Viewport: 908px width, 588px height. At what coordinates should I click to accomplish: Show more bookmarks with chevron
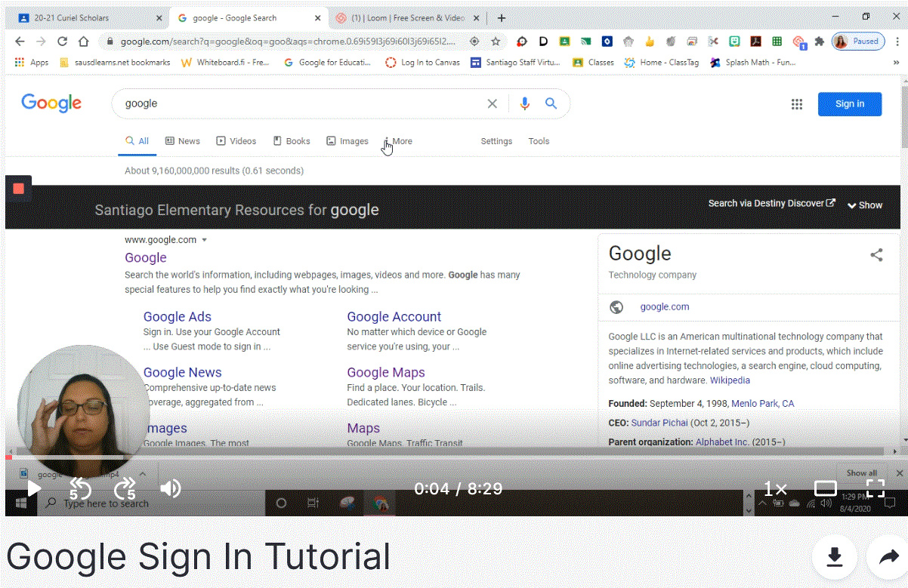[x=896, y=63]
